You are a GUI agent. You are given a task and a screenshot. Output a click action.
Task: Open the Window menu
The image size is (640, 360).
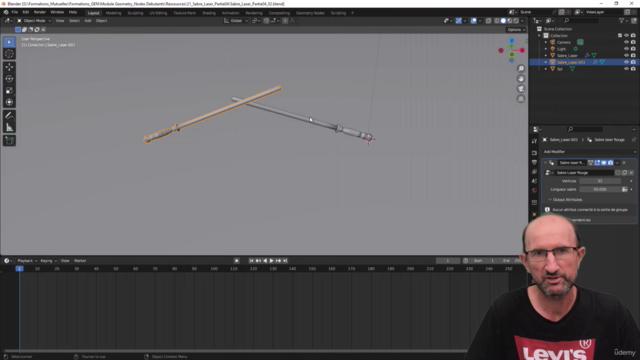pyautogui.click(x=57, y=12)
